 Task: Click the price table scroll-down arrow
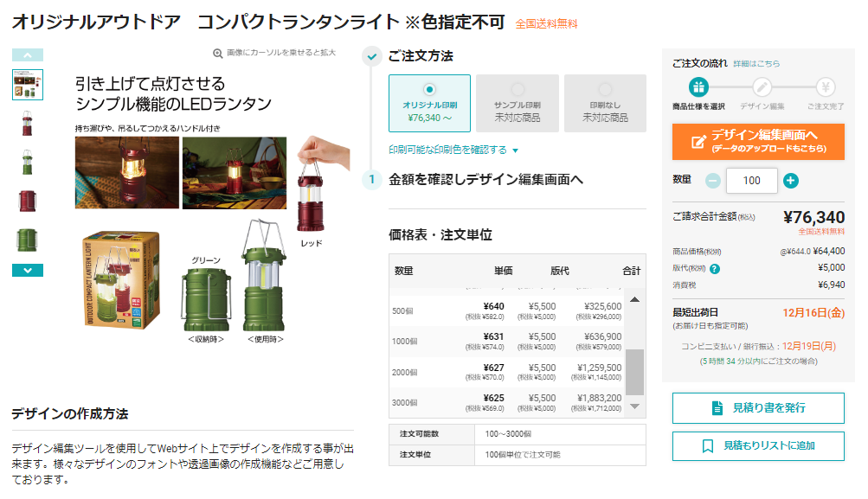tap(635, 406)
